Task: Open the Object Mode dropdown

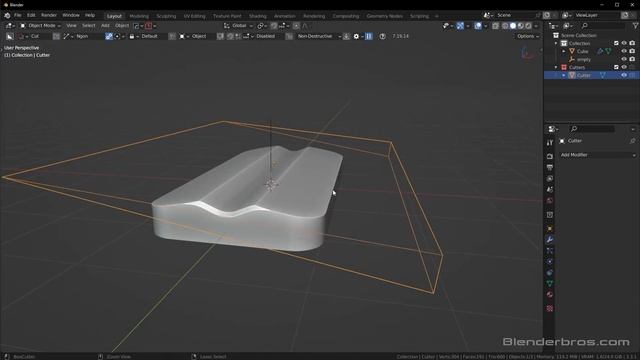Action: point(40,26)
